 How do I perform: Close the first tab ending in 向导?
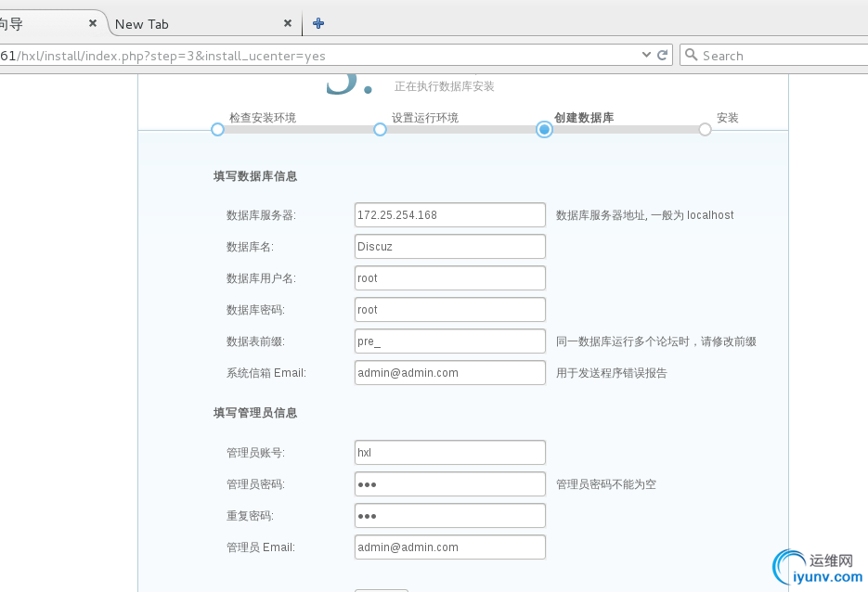pyautogui.click(x=93, y=23)
